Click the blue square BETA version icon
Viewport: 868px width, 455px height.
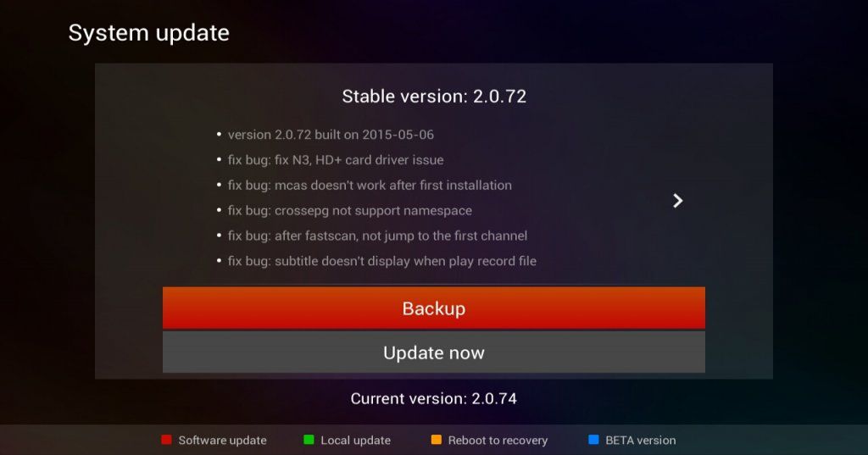(593, 440)
